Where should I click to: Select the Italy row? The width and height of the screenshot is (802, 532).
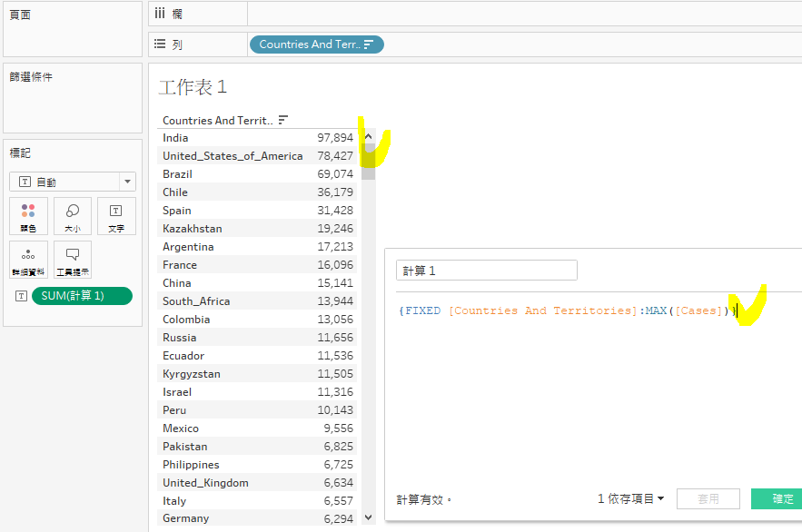tap(257, 501)
